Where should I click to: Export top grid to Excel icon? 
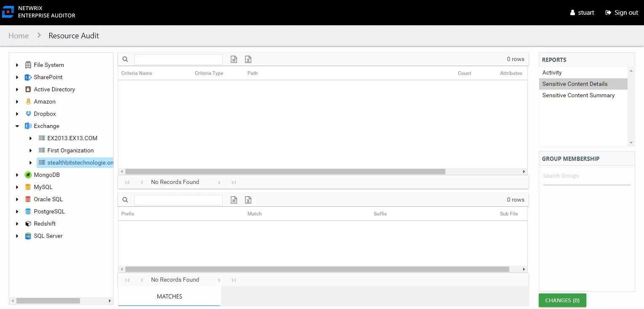tap(248, 59)
